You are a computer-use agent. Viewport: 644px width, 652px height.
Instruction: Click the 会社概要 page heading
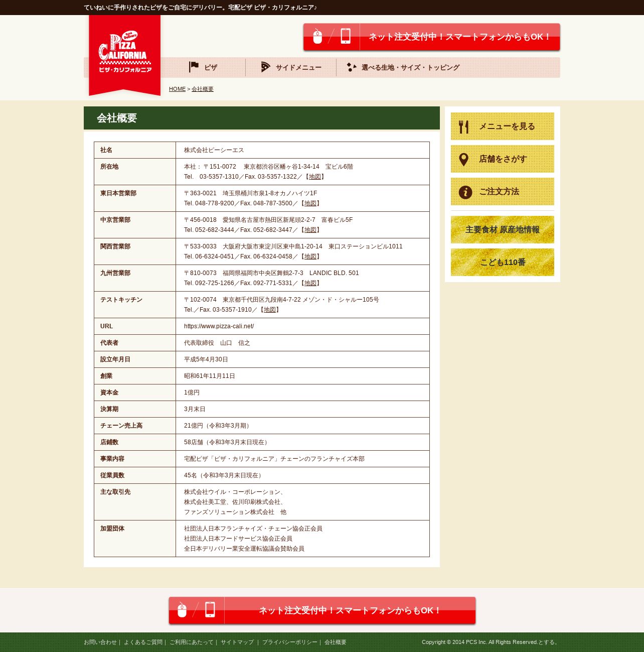pos(117,118)
